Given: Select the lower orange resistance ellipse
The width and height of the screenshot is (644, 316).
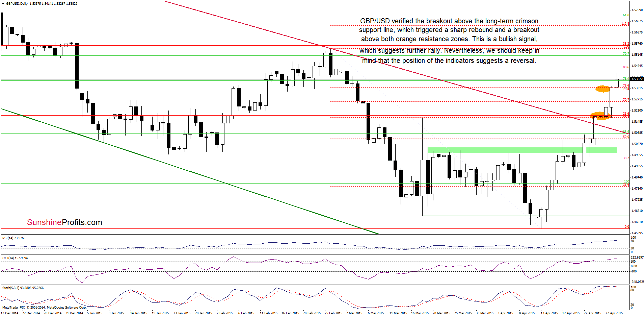Looking at the screenshot, I should (600, 116).
